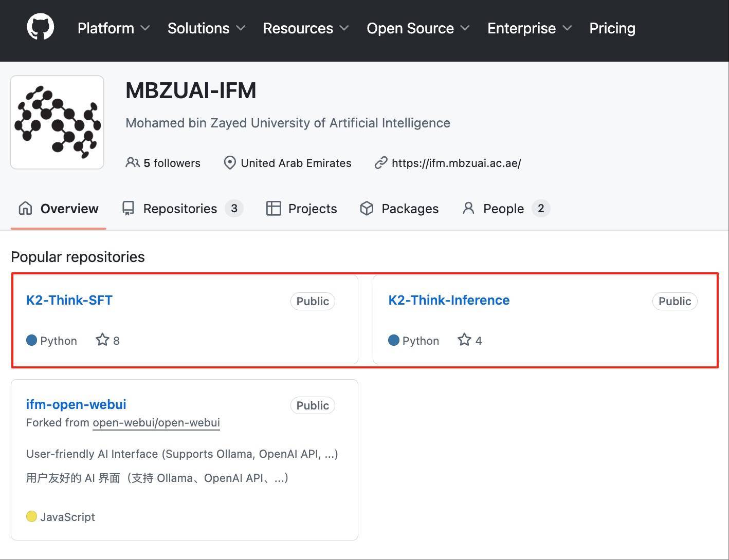
Task: Open the Resources dropdown menu
Action: coord(305,28)
